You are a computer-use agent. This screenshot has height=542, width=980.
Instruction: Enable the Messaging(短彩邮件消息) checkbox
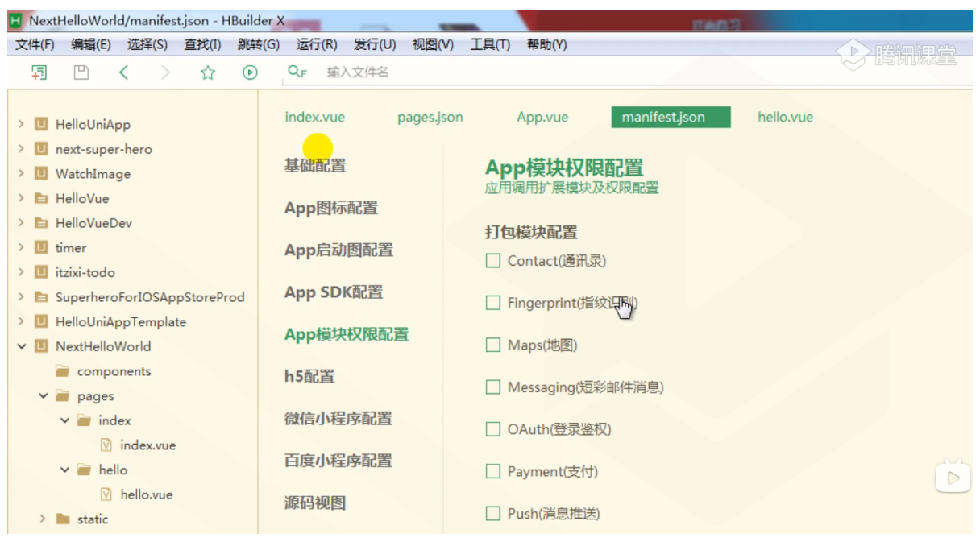493,387
